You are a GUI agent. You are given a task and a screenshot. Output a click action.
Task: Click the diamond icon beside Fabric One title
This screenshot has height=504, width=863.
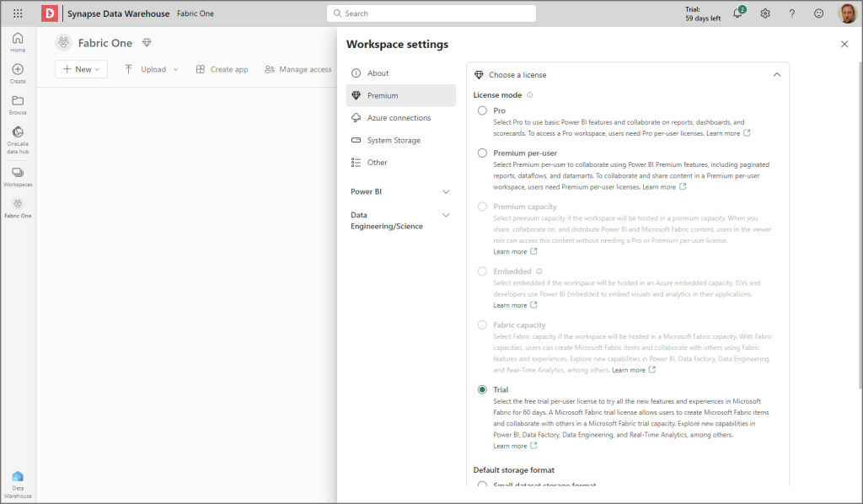pos(147,42)
